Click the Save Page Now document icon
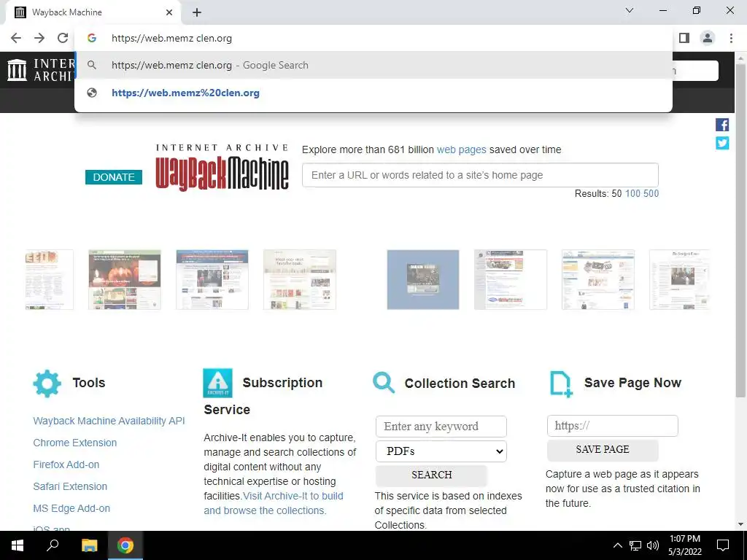 561,384
